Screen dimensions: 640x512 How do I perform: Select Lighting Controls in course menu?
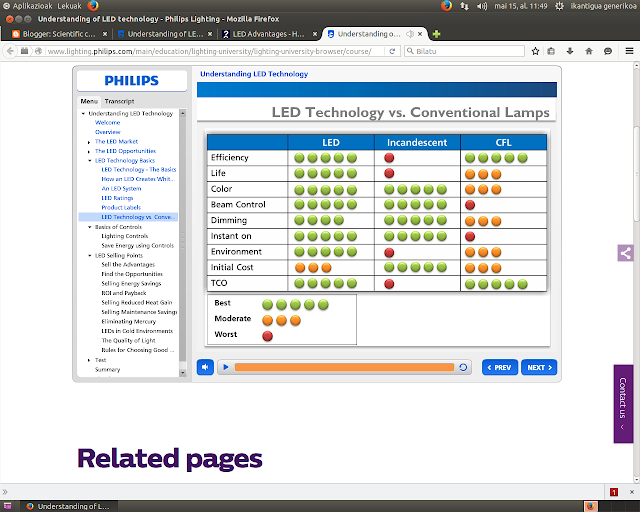[124, 236]
